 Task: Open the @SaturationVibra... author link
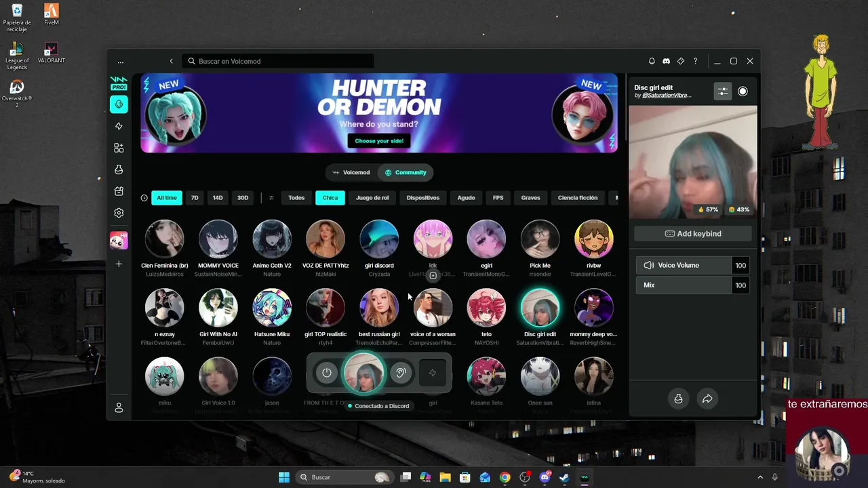[x=667, y=96]
